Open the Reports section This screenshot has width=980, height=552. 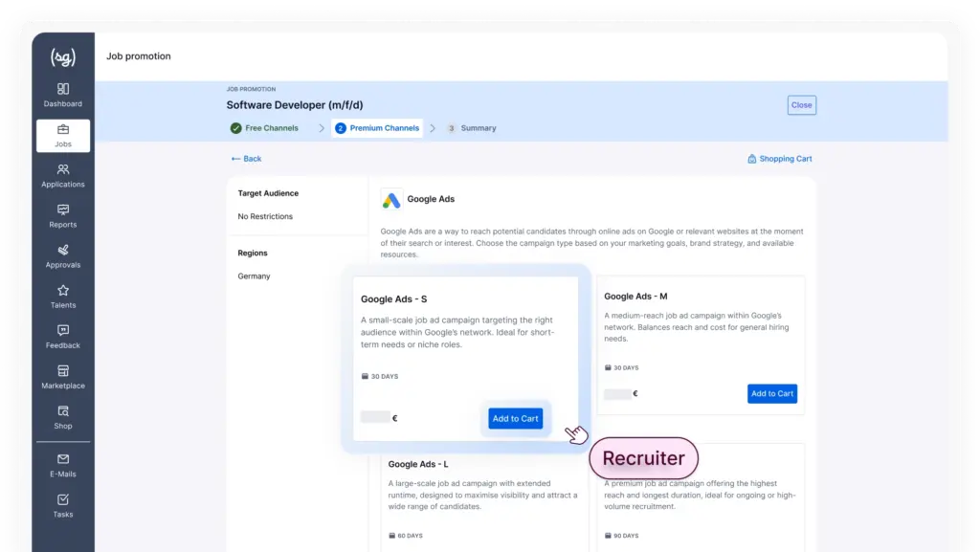63,215
